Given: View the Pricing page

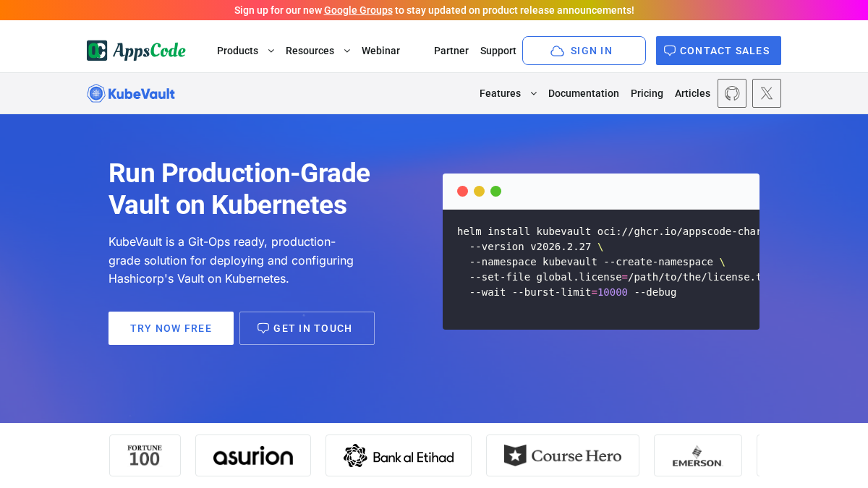Looking at the screenshot, I should tap(647, 93).
